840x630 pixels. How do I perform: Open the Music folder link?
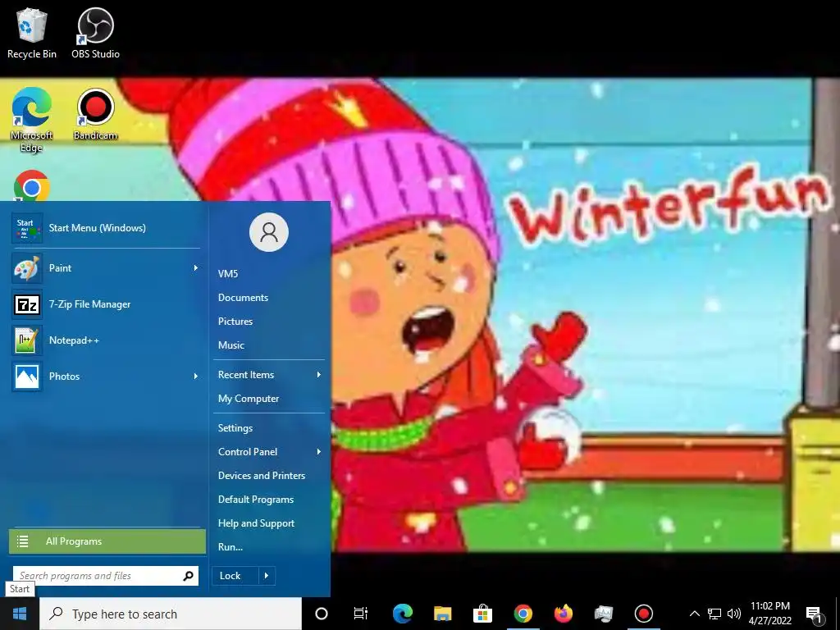[231, 345]
